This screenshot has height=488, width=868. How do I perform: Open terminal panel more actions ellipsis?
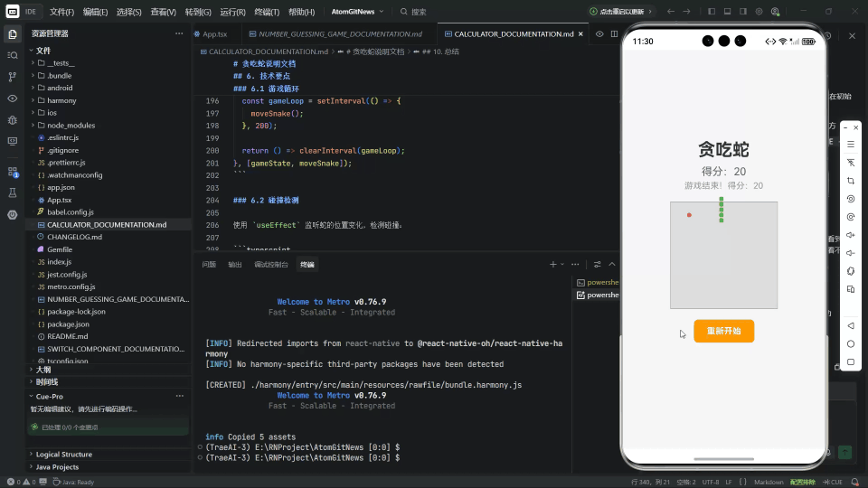[x=575, y=265]
